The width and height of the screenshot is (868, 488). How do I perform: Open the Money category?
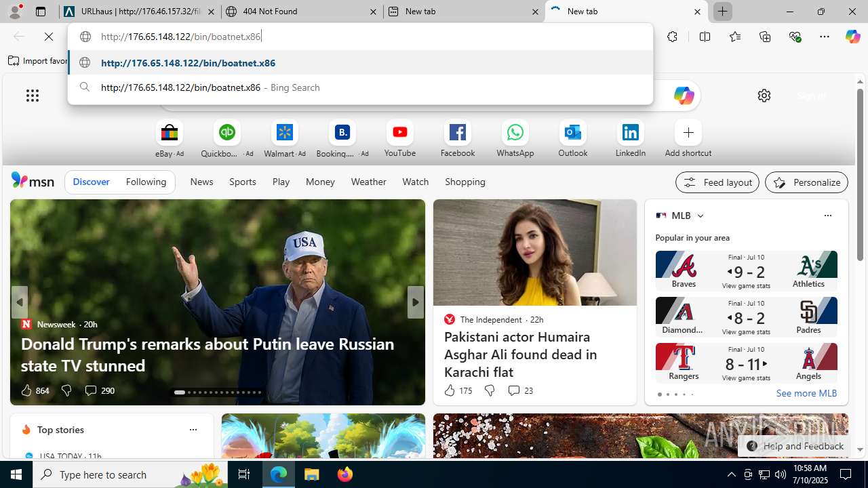320,182
